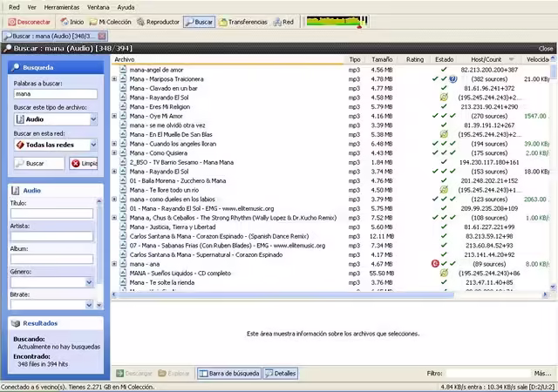
Task: Click file icon of 'Mana - Eres Mi Religion'
Action: coord(123,107)
